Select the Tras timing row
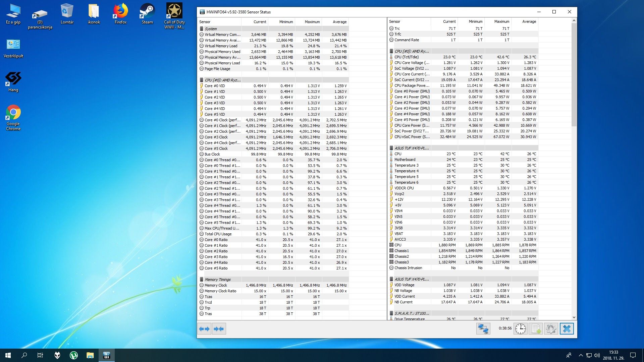The height and width of the screenshot is (362, 644). coord(274,314)
